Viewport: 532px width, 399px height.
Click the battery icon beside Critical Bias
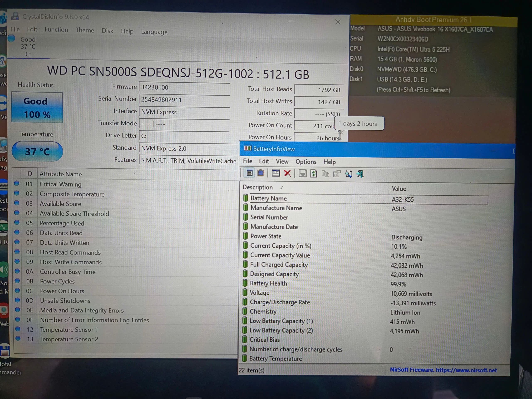(x=245, y=339)
